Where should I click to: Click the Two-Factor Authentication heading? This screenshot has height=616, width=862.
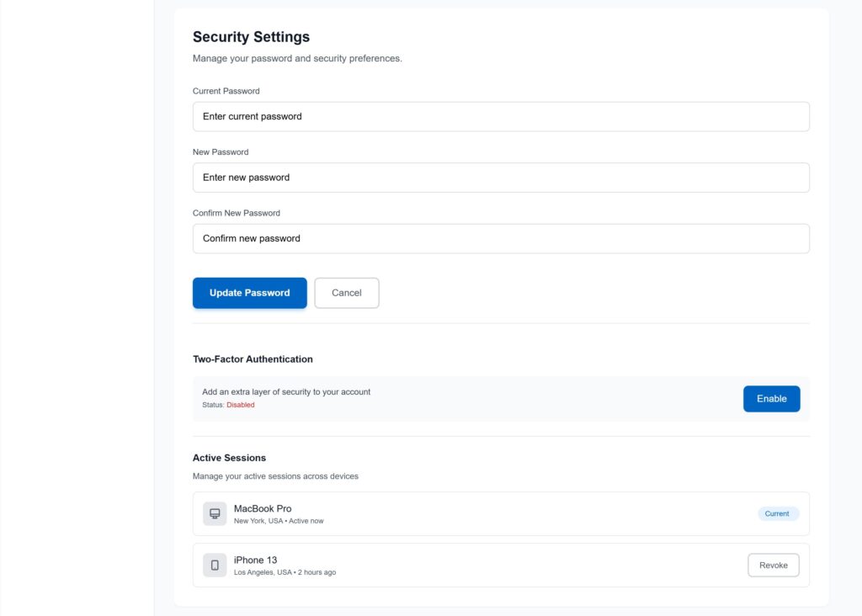coord(253,359)
